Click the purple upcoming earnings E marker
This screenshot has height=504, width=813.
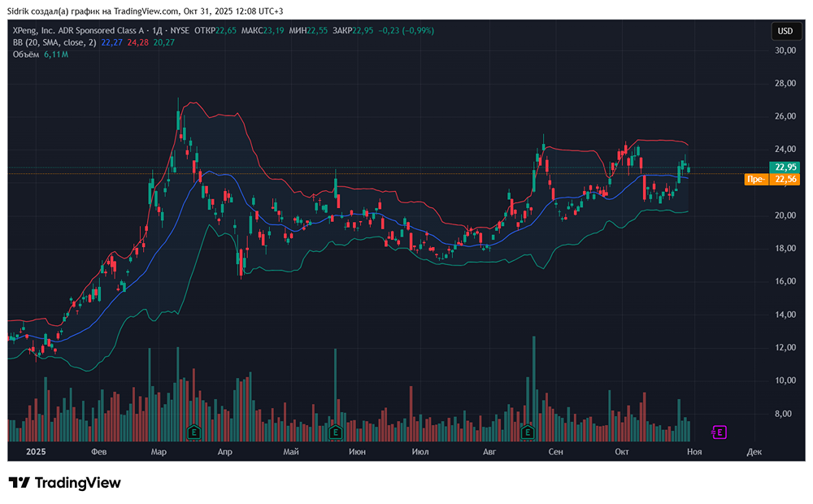click(719, 432)
